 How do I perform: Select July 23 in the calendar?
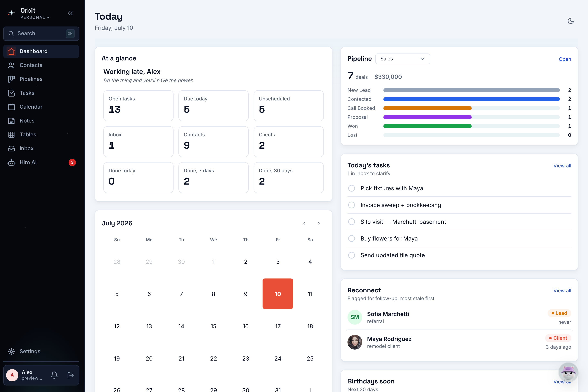245,359
